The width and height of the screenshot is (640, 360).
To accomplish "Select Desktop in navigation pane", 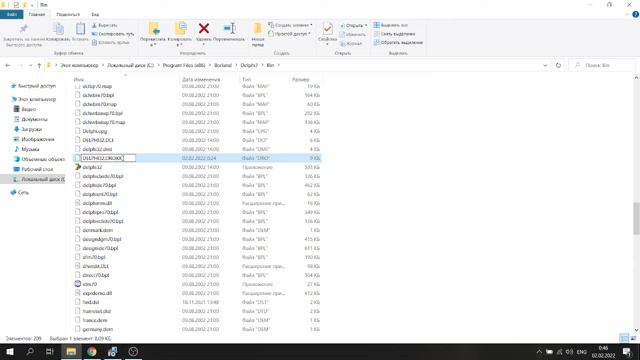I will 33,169.
